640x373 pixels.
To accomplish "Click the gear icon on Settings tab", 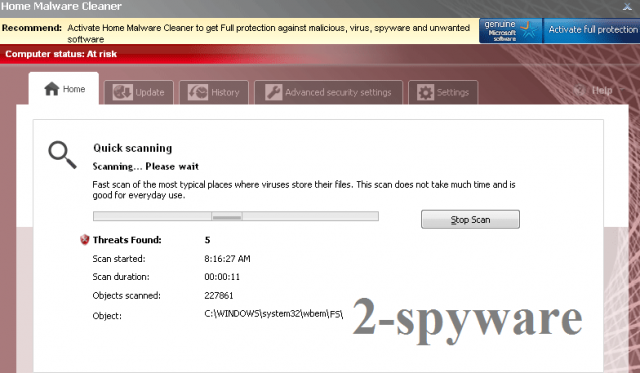I will (x=425, y=92).
